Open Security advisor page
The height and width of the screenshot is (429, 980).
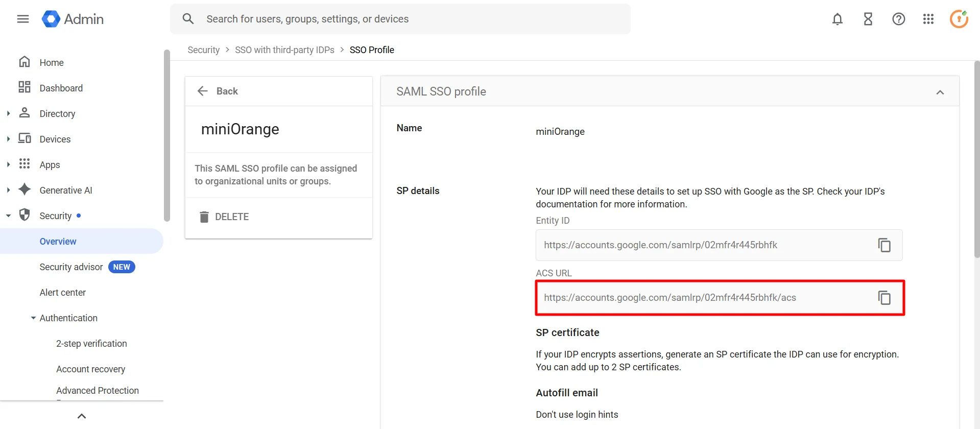click(71, 267)
